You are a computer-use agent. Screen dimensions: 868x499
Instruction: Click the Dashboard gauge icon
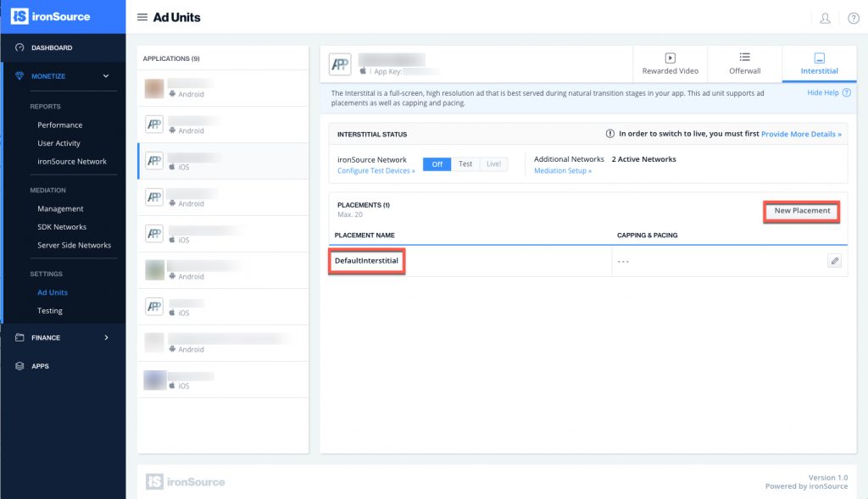point(20,47)
